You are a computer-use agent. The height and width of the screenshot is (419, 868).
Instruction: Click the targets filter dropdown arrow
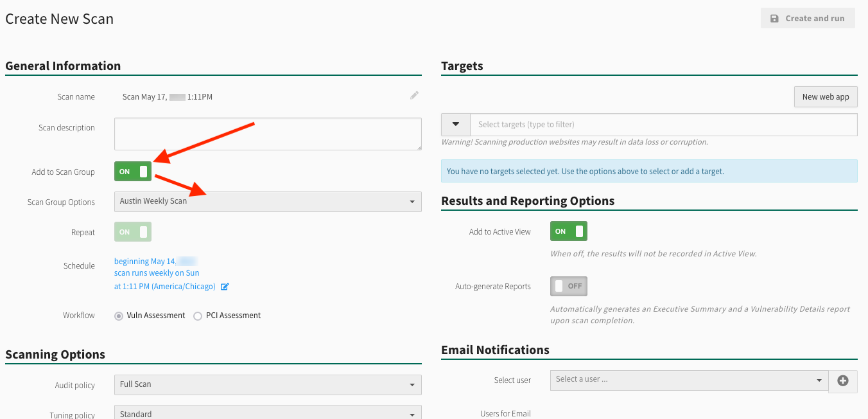pos(456,124)
